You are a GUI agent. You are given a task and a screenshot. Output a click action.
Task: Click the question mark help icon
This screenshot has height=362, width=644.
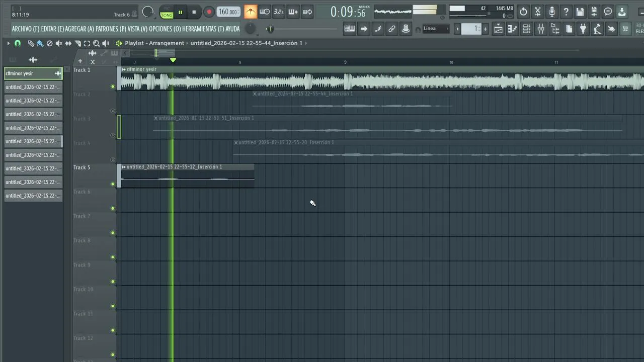566,12
